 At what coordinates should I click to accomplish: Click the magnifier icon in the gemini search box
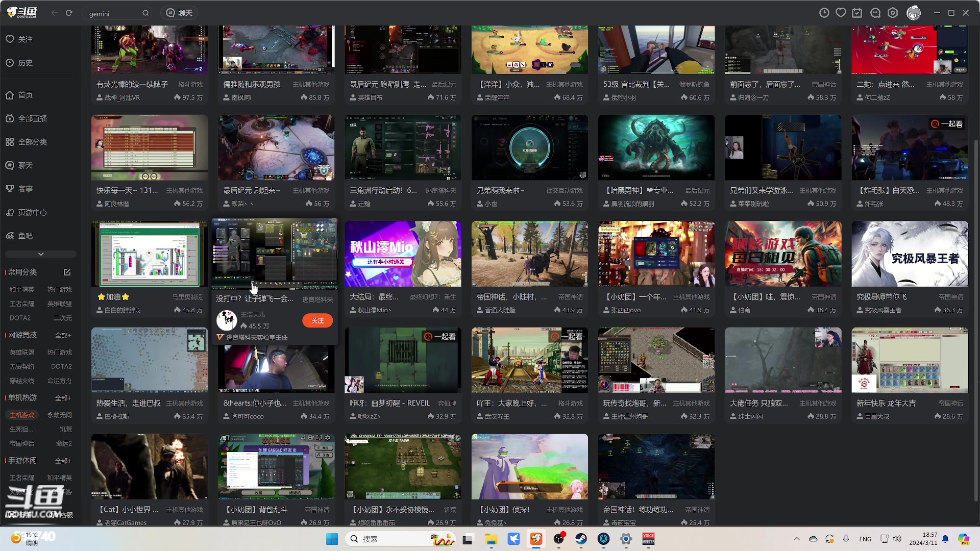(145, 13)
